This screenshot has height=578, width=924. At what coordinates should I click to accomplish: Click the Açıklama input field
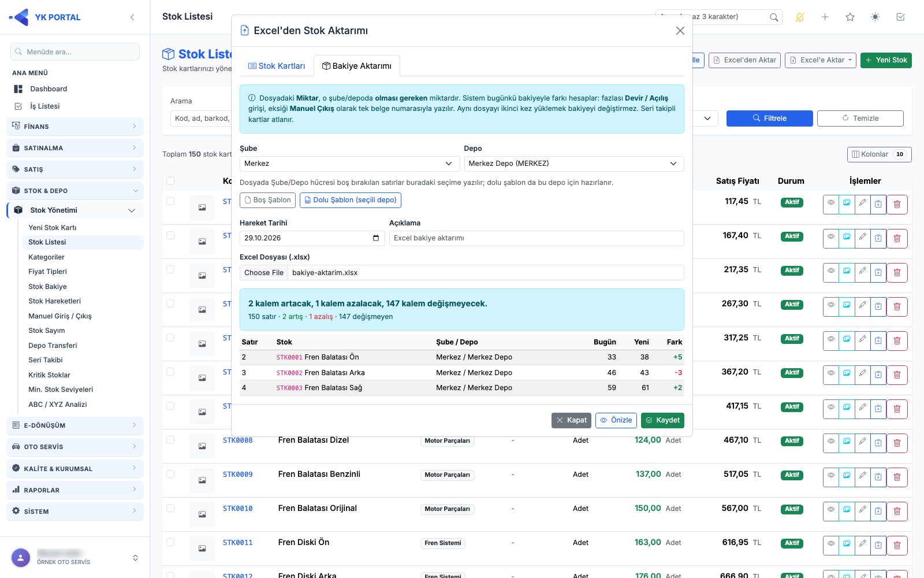pyautogui.click(x=536, y=238)
